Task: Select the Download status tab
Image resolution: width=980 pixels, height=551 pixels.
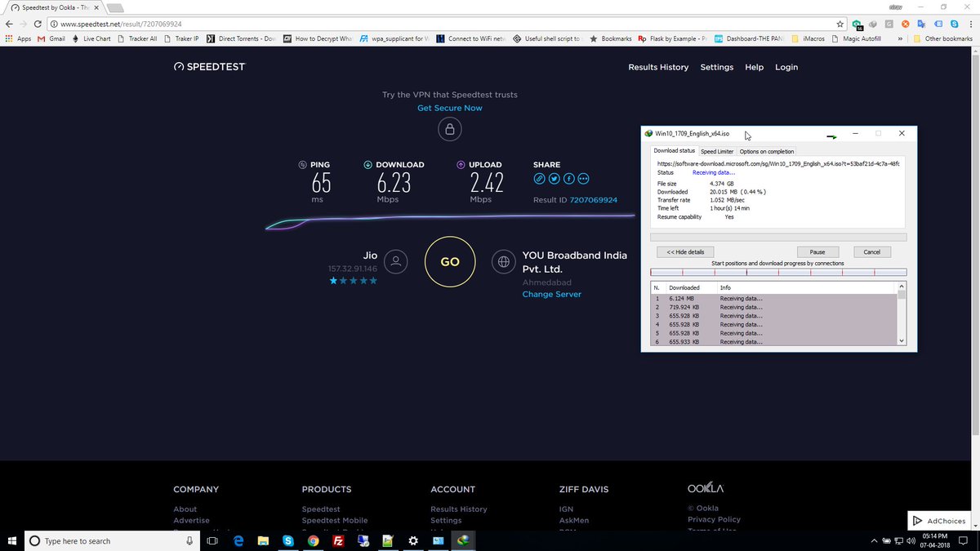Action: pyautogui.click(x=675, y=150)
